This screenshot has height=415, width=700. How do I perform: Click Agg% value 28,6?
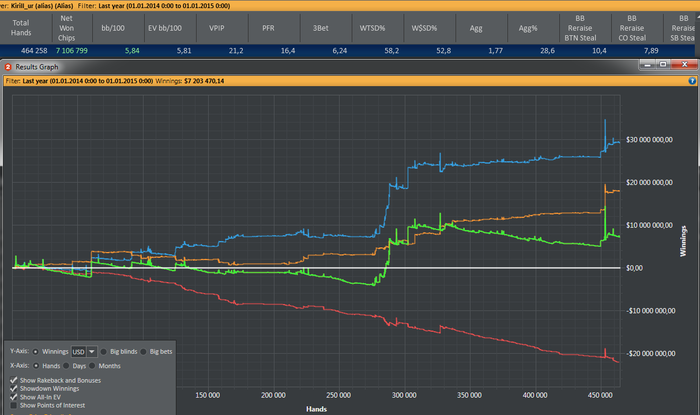(547, 50)
